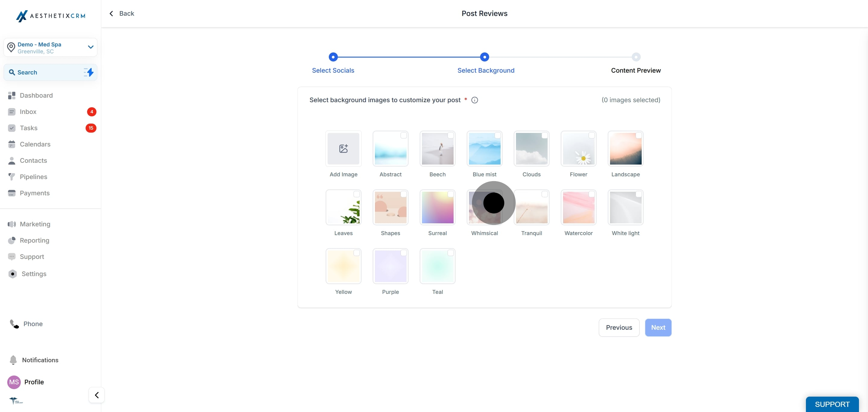
Task: Click the lightning quick-actions icon in search
Action: point(89,72)
